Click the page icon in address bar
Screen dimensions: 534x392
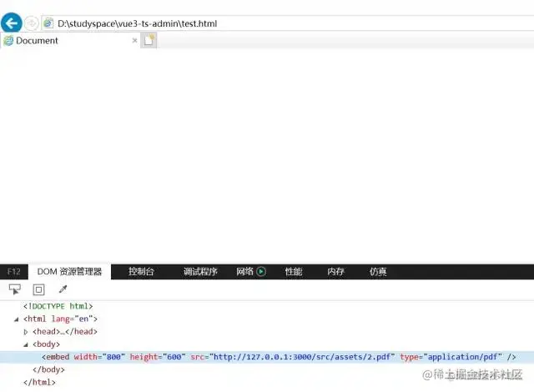(48, 23)
